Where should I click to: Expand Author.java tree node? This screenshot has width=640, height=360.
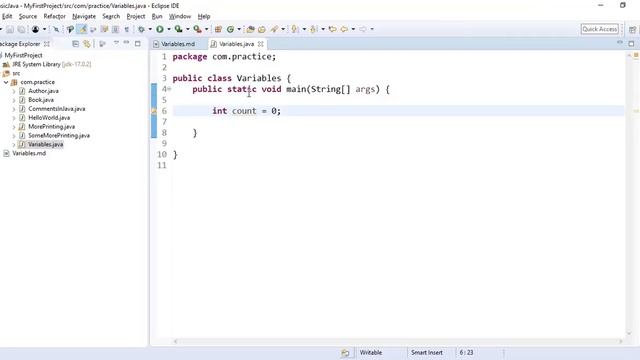[14, 91]
